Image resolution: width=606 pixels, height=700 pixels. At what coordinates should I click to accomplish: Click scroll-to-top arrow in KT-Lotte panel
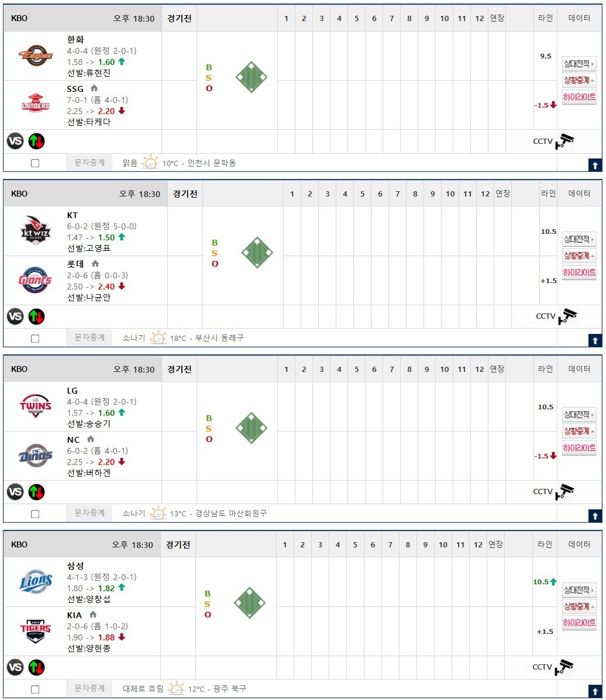click(x=595, y=340)
